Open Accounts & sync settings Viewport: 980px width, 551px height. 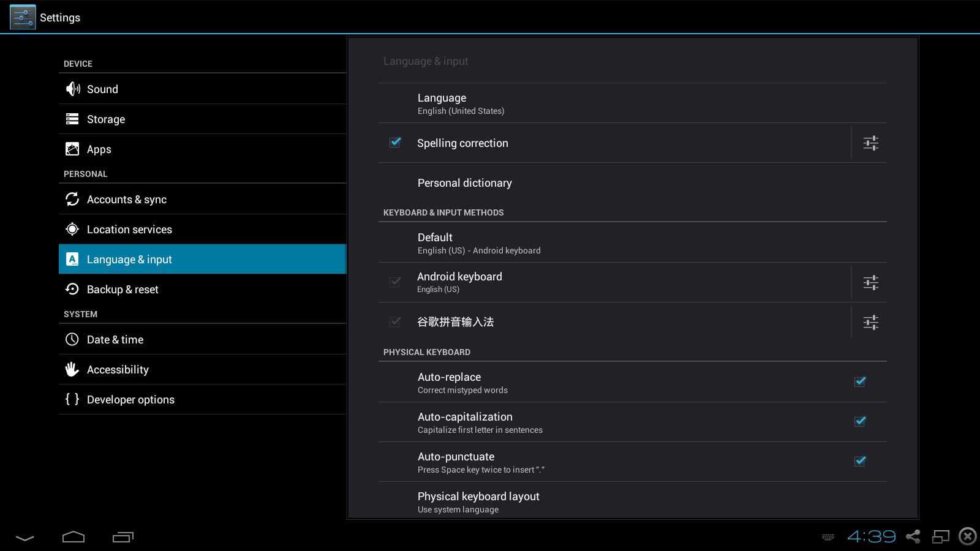click(x=203, y=199)
